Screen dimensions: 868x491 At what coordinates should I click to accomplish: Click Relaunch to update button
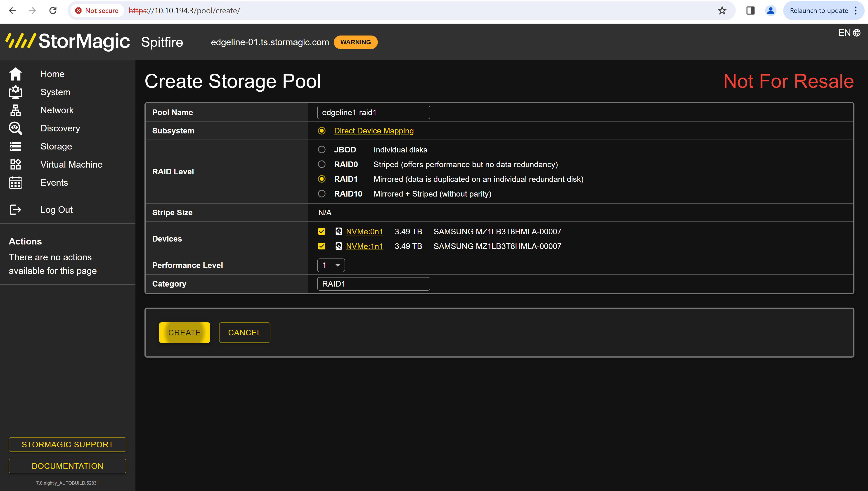pos(819,10)
